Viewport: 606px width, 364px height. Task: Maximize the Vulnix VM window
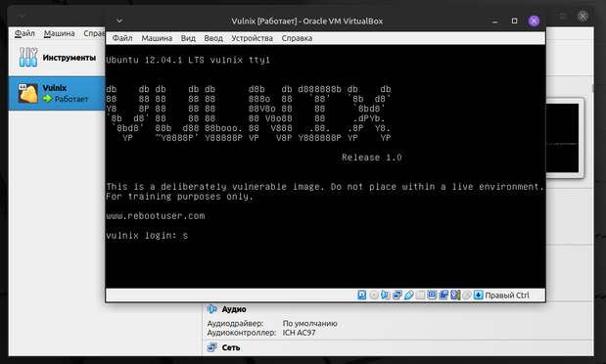pos(514,21)
